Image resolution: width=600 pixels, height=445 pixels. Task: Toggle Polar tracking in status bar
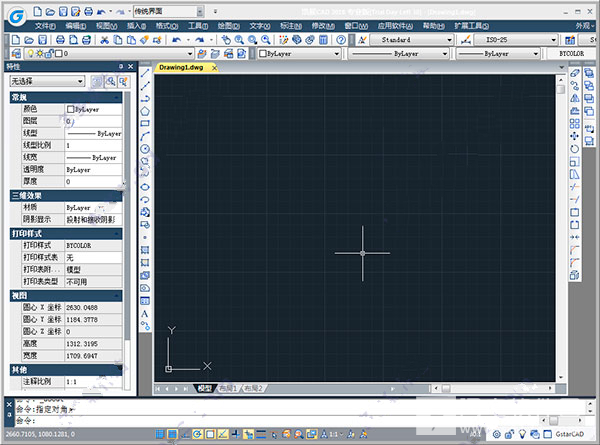click(197, 434)
